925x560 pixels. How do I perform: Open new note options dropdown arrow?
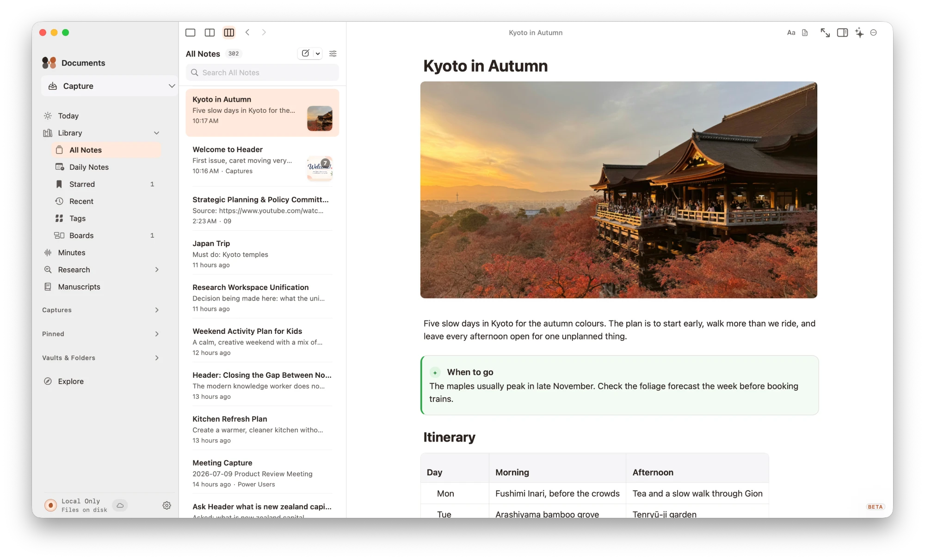318,54
